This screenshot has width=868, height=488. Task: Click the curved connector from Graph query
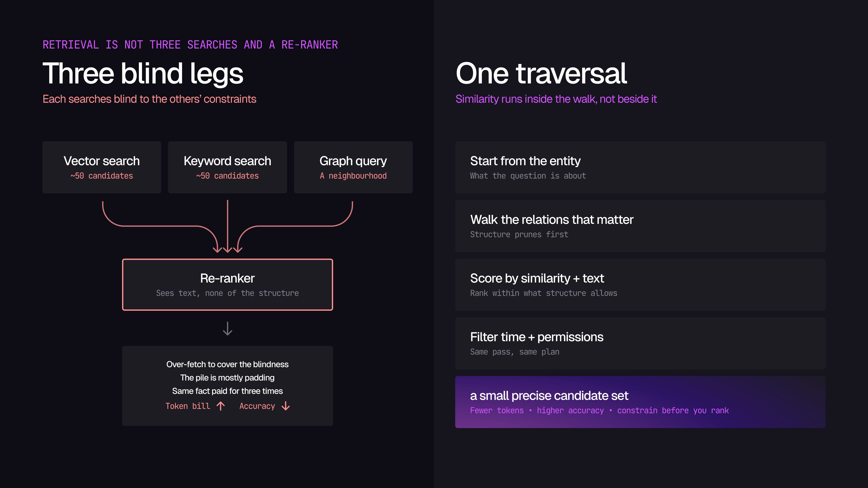coord(295,226)
